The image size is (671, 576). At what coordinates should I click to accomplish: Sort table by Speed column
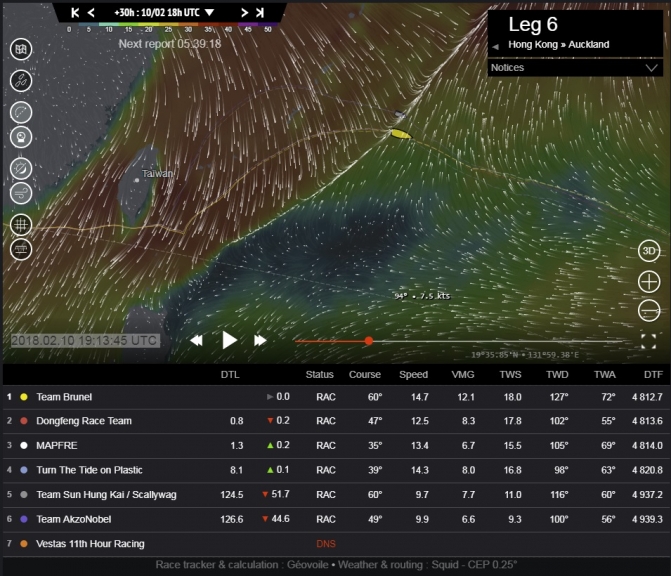(413, 374)
